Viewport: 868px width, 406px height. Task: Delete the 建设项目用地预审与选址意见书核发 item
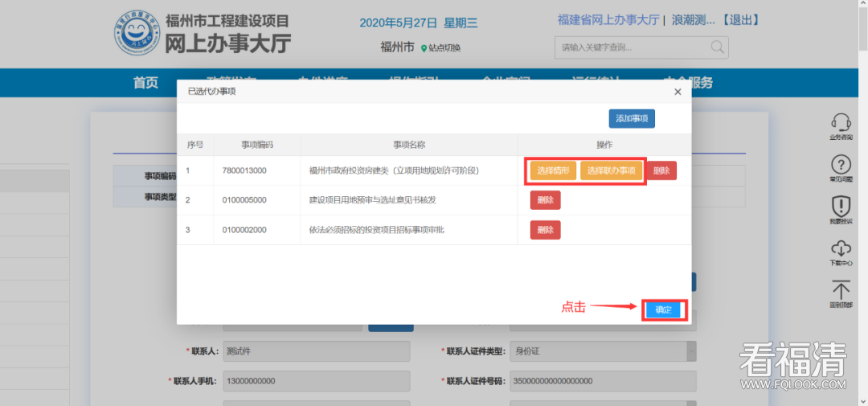pyautogui.click(x=545, y=200)
